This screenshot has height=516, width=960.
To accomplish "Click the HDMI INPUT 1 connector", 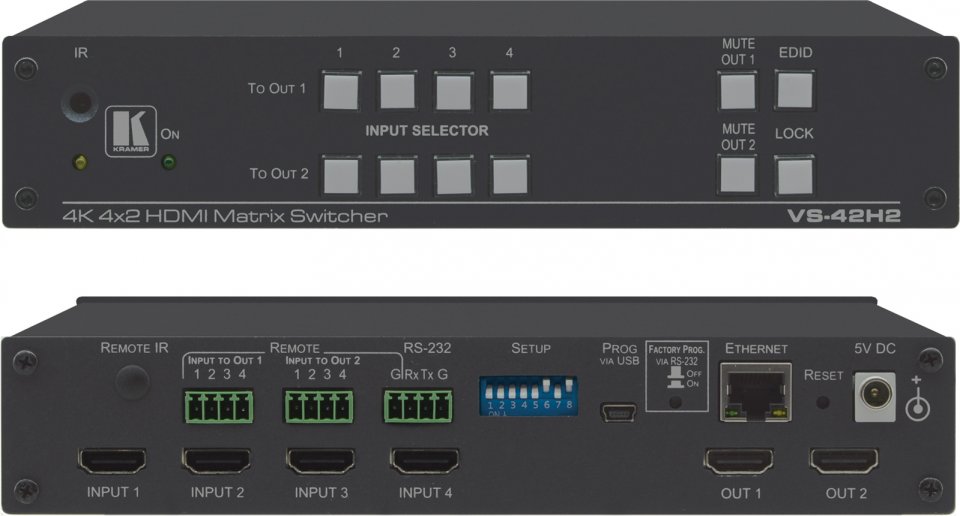I will [x=112, y=460].
